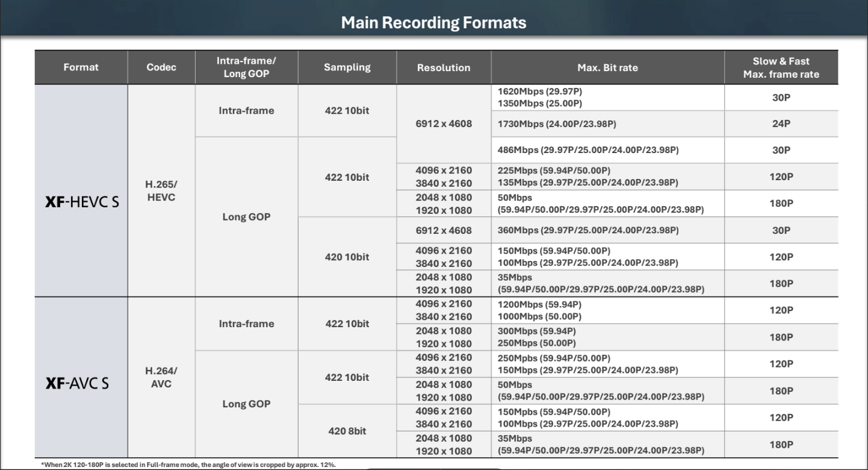Select the "24P" frame rate cell

pyautogui.click(x=781, y=124)
